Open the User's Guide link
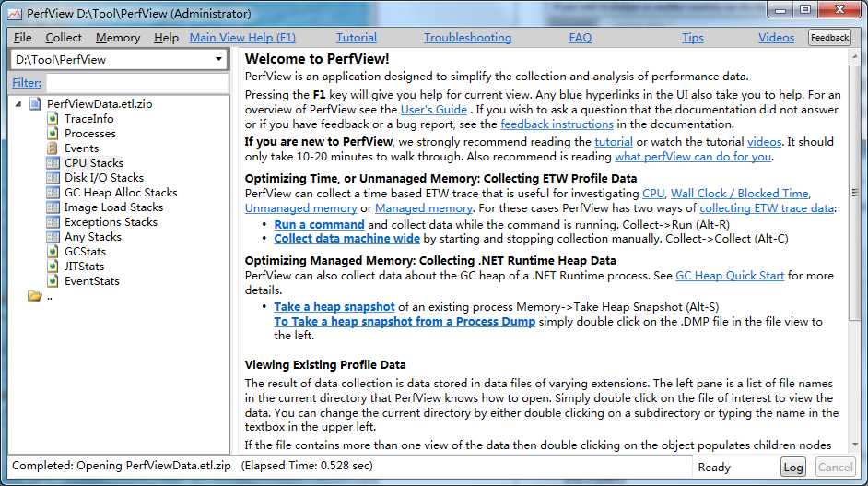This screenshot has height=486, width=868. [x=433, y=110]
